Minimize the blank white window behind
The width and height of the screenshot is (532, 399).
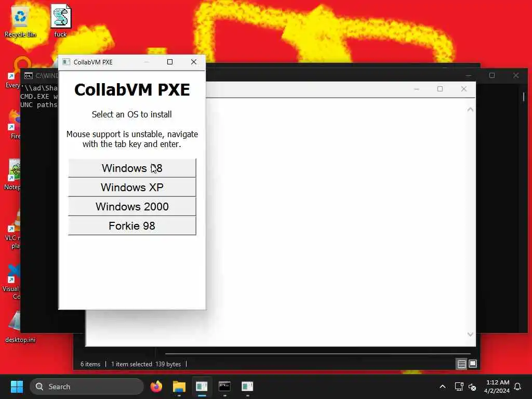pyautogui.click(x=417, y=89)
